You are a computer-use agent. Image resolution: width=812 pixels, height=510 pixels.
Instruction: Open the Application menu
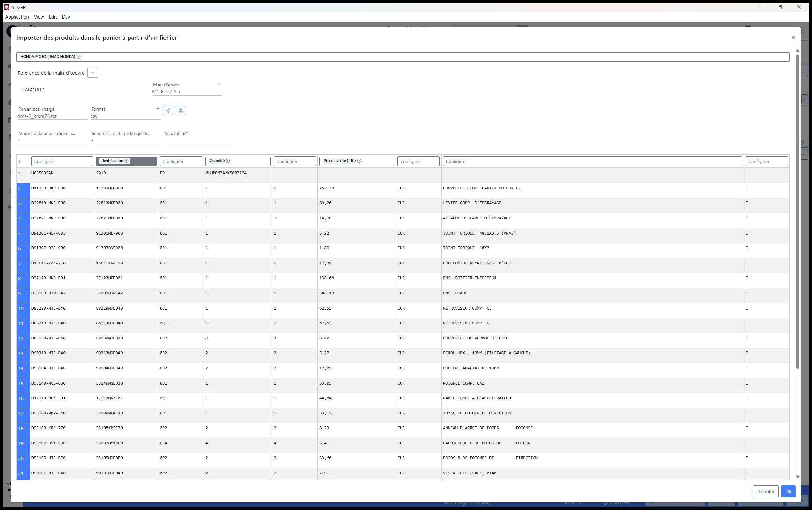tap(17, 17)
